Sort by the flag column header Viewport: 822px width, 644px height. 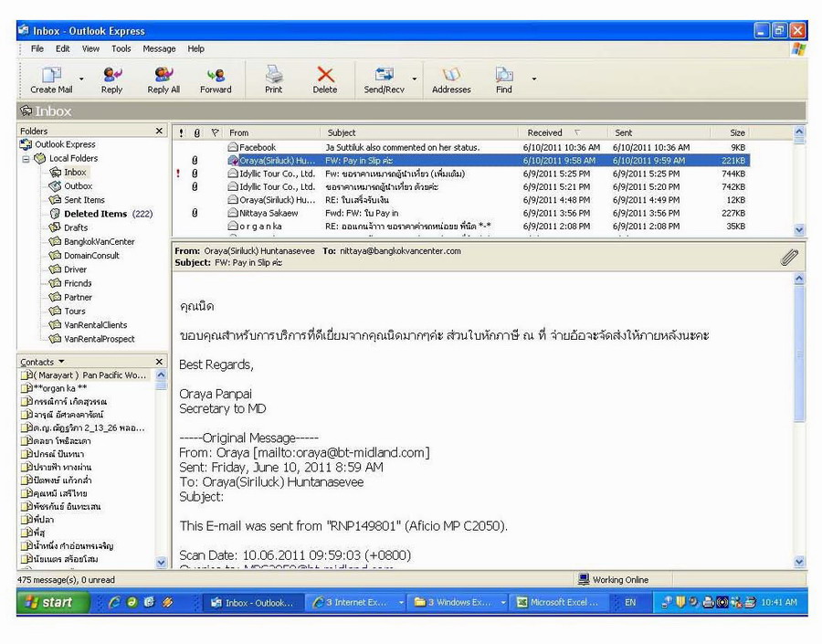point(215,132)
